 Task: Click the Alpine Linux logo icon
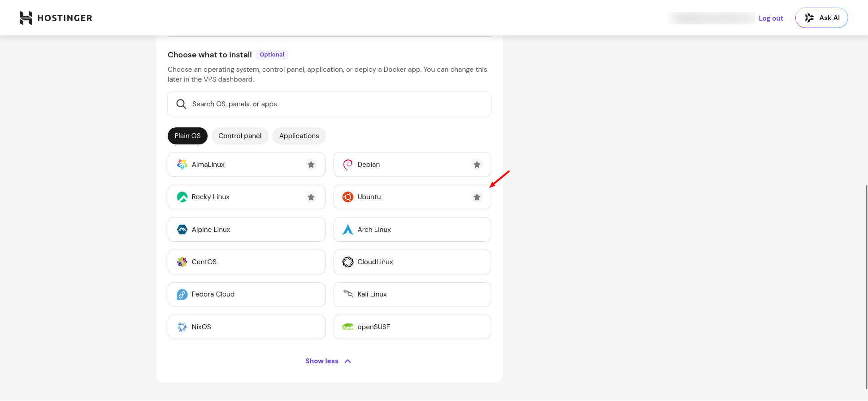point(182,230)
